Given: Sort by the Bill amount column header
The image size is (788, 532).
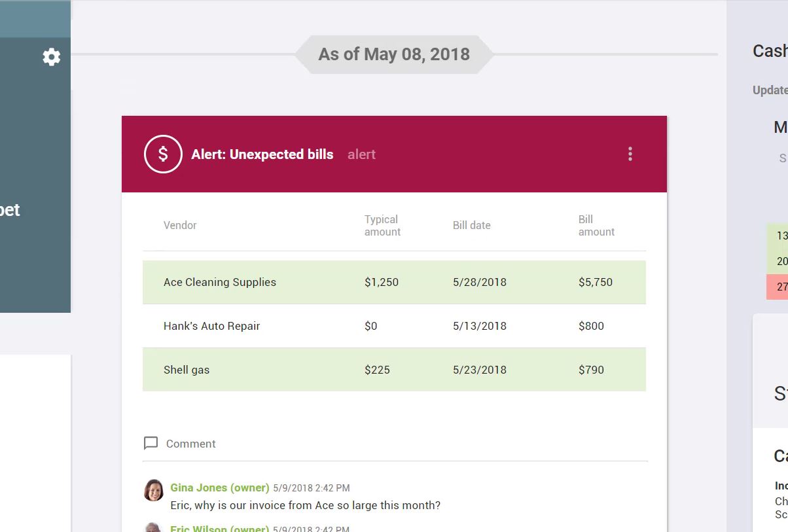Looking at the screenshot, I should pyautogui.click(x=596, y=225).
